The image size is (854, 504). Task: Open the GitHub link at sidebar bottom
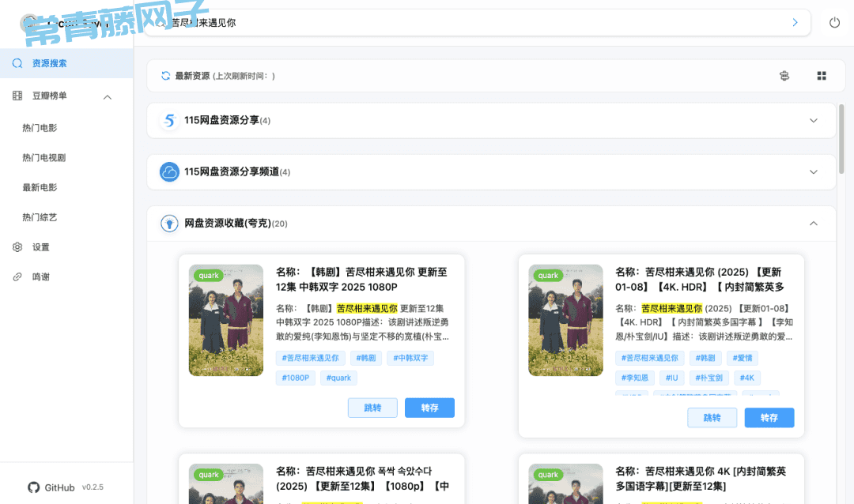click(x=51, y=487)
